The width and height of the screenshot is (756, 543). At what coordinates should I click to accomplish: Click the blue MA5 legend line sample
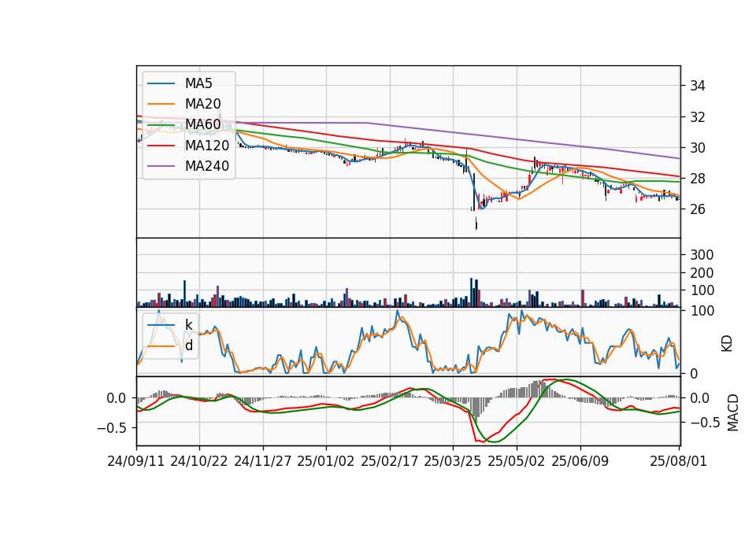(161, 84)
